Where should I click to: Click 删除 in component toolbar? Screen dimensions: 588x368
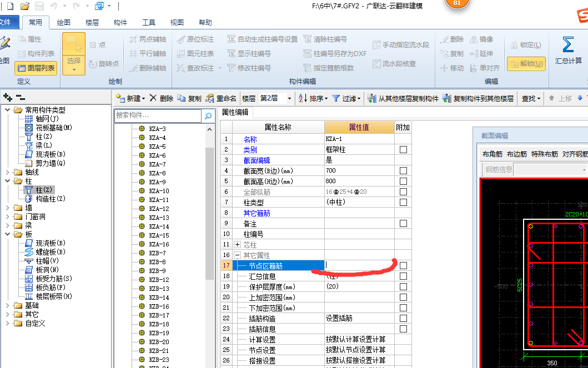pos(162,98)
